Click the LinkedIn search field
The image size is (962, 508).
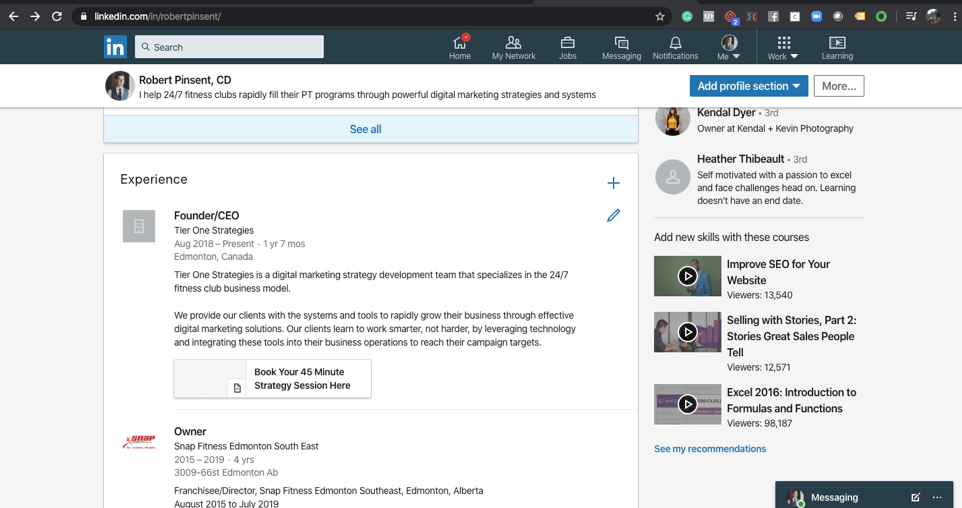(x=230, y=47)
